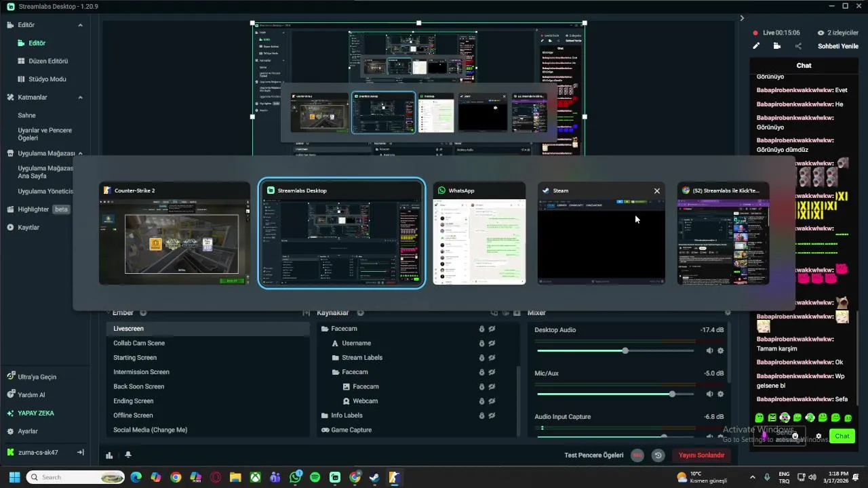Open the chat settings gear icon
Screen dimensions: 868x488
(818, 436)
